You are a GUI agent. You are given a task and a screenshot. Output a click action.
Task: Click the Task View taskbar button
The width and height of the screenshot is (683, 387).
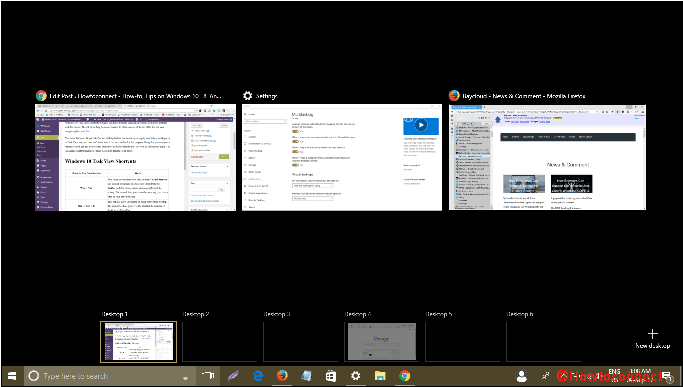(x=208, y=376)
